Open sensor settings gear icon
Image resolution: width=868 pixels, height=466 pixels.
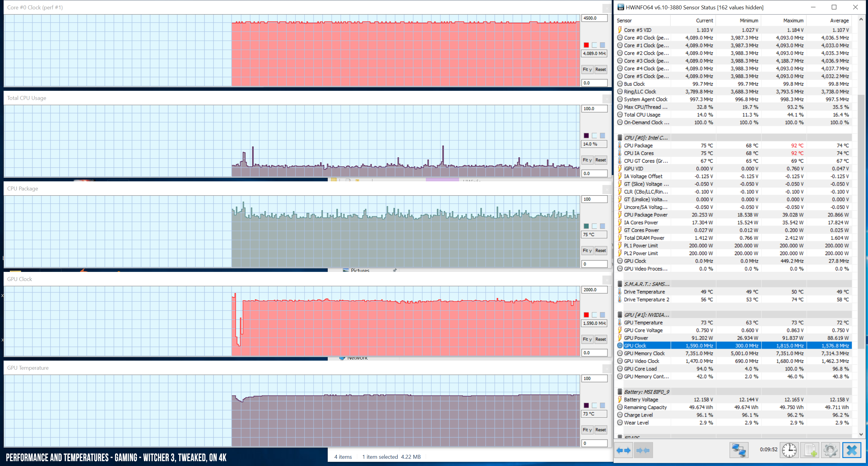pyautogui.click(x=830, y=450)
